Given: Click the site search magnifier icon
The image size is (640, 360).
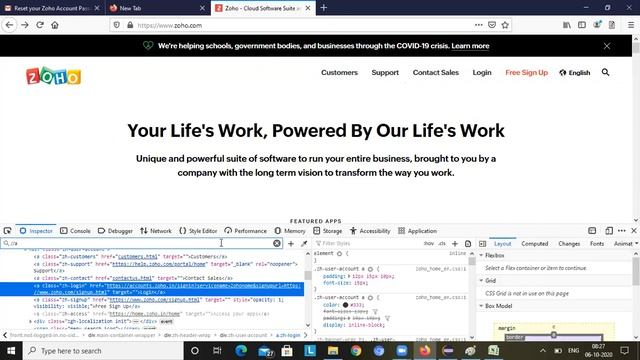Looking at the screenshot, I should pos(605,72).
